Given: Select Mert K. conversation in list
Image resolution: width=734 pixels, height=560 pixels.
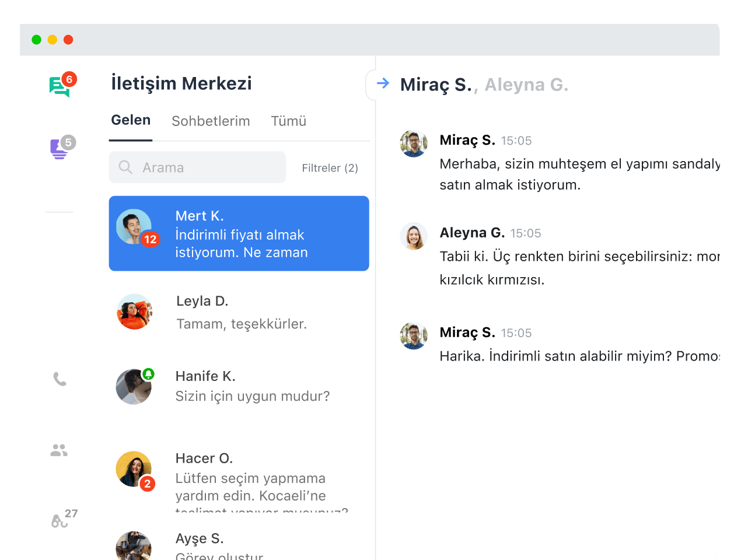Looking at the screenshot, I should coord(239,233).
